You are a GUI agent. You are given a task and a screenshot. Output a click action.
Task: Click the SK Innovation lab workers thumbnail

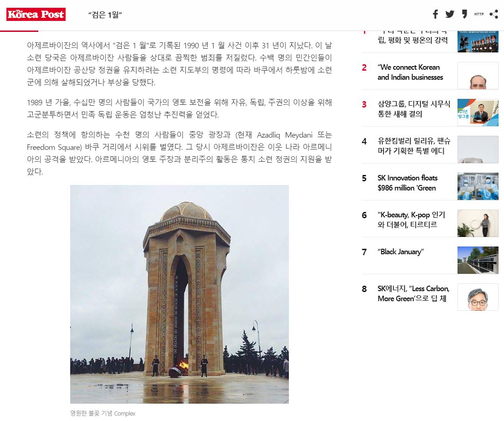click(x=478, y=186)
